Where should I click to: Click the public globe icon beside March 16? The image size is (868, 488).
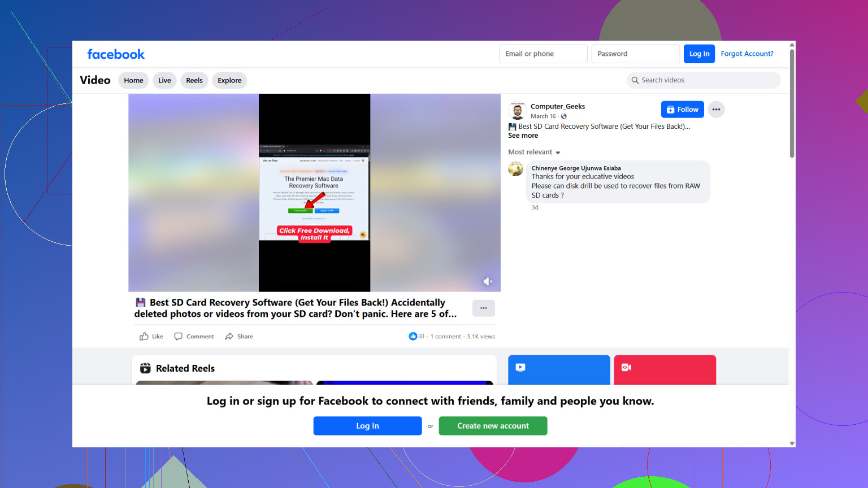pos(564,116)
